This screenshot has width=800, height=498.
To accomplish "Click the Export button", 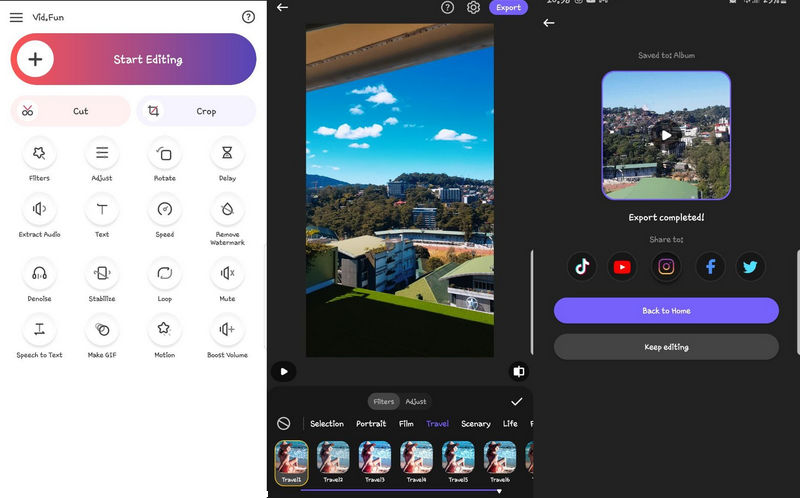I will coord(508,7).
